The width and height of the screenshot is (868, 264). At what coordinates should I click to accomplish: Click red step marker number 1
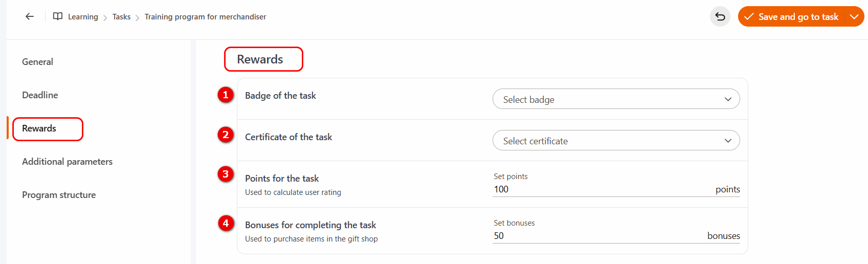[x=226, y=95]
